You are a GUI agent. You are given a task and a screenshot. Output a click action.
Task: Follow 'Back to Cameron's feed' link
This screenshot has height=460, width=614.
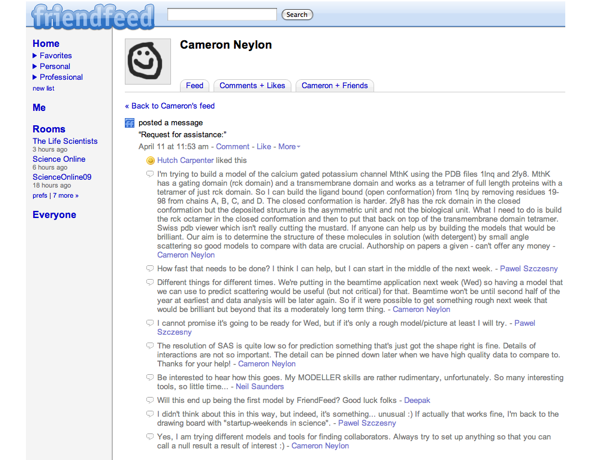[170, 106]
